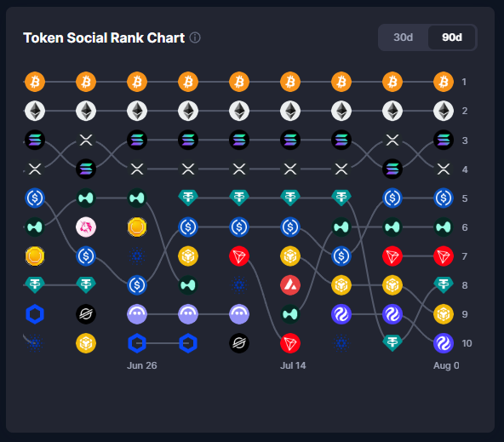
Task: Select the Bitcoin icon in Jul 14 column
Action: point(290,82)
